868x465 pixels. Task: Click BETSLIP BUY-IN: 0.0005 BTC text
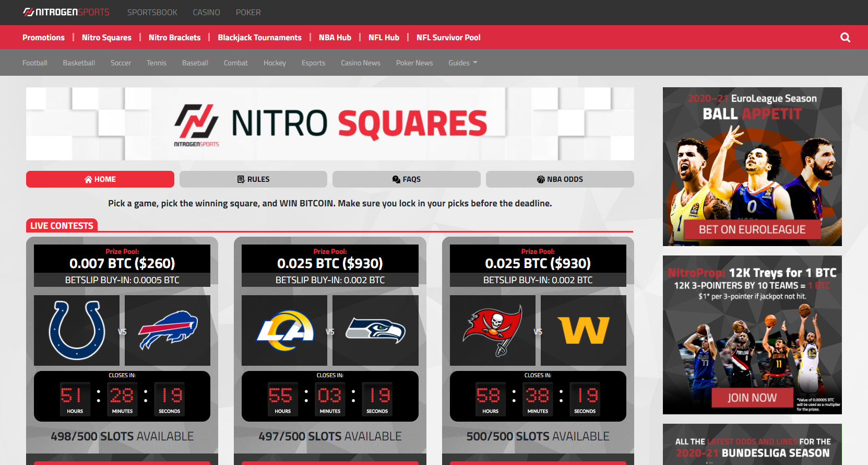click(122, 280)
